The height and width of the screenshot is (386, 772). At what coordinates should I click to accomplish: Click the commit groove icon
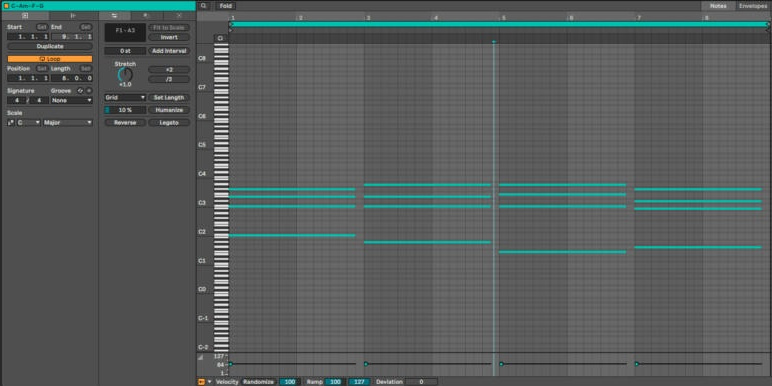(89, 91)
